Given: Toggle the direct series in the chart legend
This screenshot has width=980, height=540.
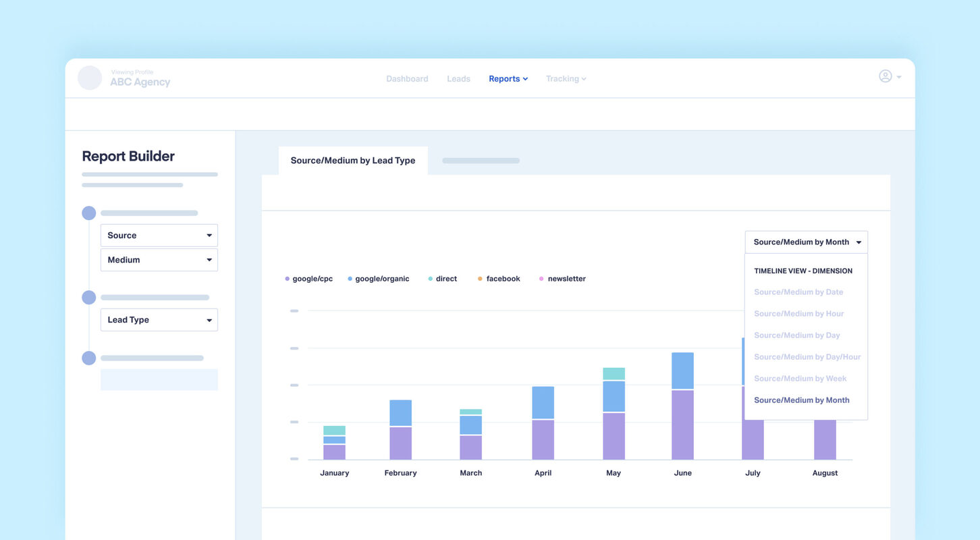Looking at the screenshot, I should click(x=442, y=278).
